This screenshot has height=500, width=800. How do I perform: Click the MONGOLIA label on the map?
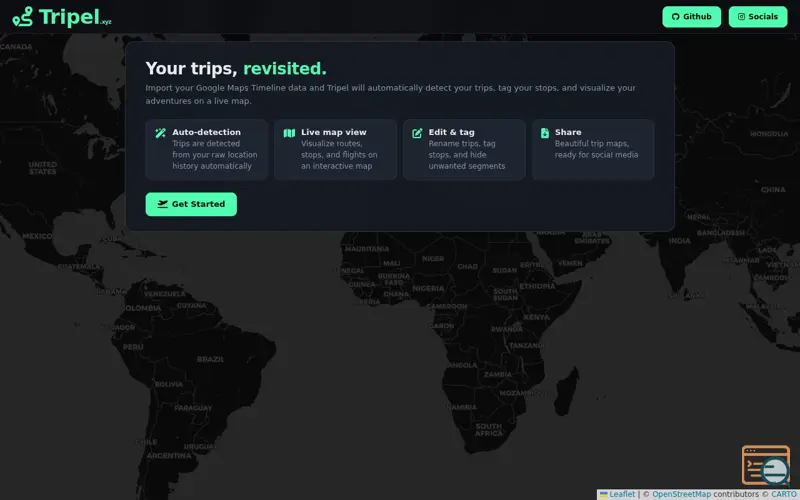coord(769,134)
